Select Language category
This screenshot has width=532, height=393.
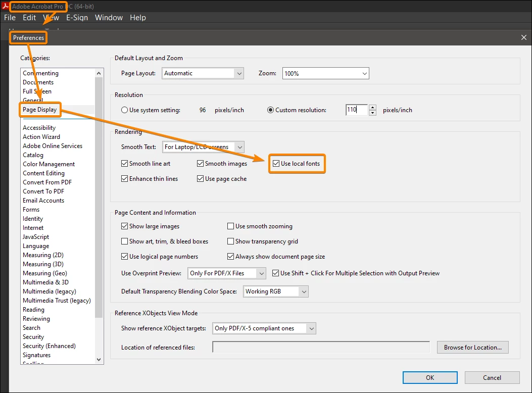tap(36, 246)
